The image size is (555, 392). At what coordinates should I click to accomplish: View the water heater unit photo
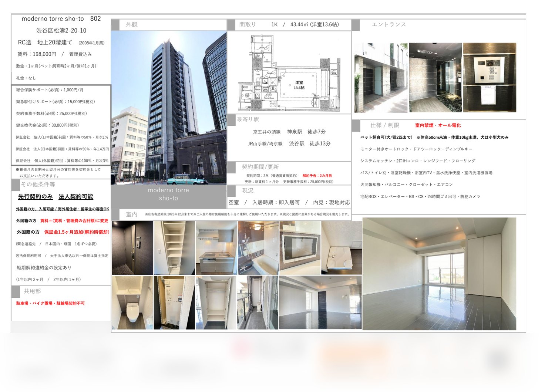(174, 303)
